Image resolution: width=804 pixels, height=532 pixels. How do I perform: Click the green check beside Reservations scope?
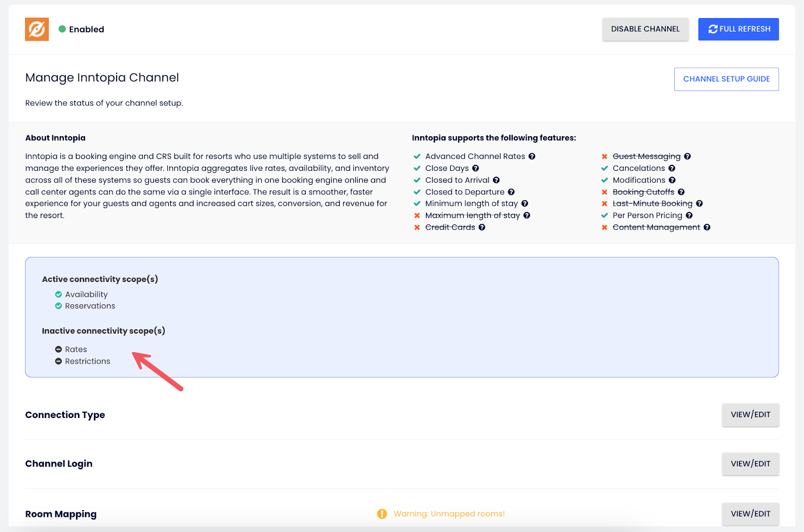pos(58,306)
